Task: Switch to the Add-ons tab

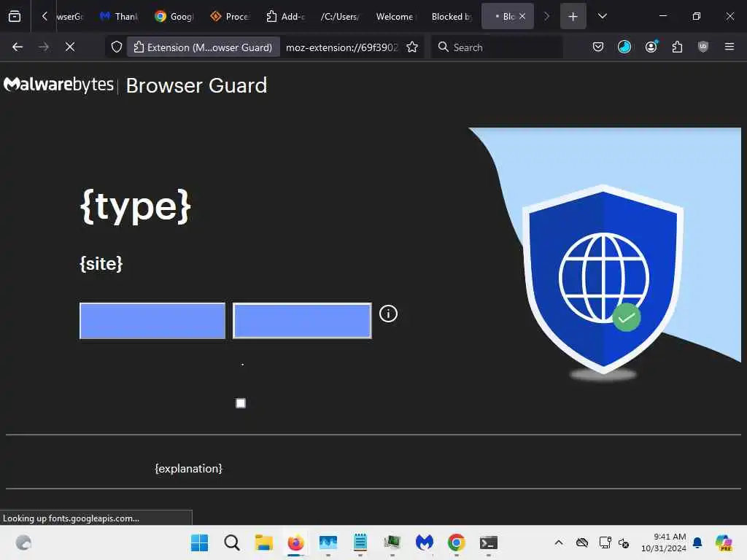Action: point(285,16)
